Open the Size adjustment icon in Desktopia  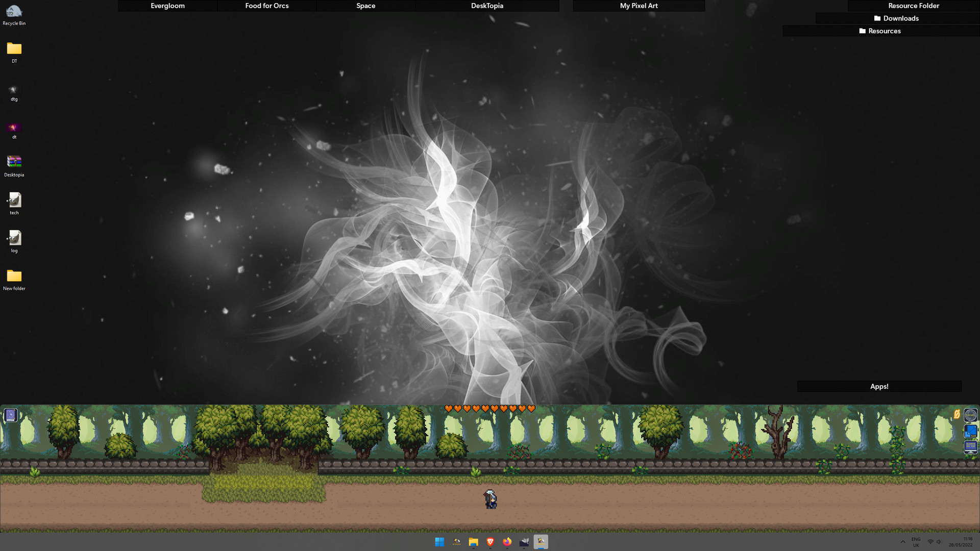point(970,431)
